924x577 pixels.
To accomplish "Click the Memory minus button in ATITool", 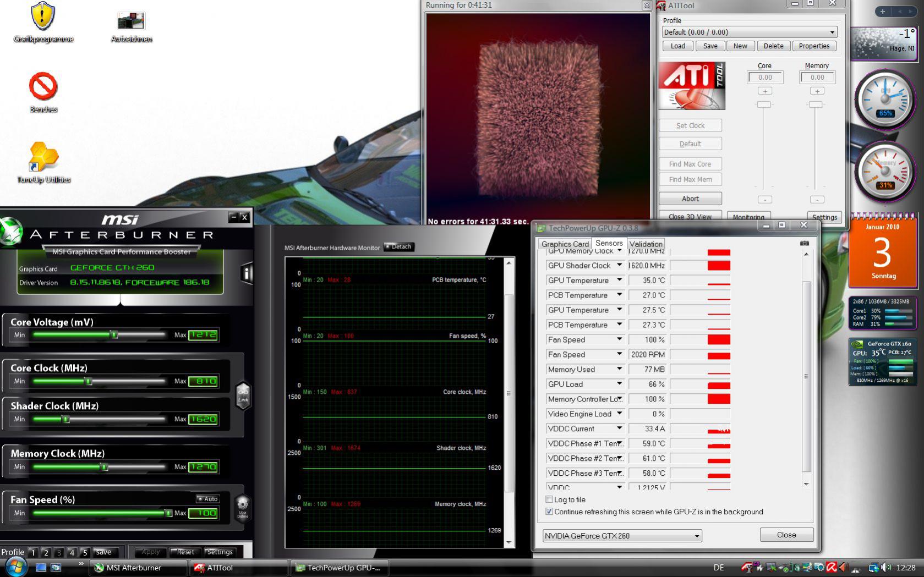I will (817, 199).
